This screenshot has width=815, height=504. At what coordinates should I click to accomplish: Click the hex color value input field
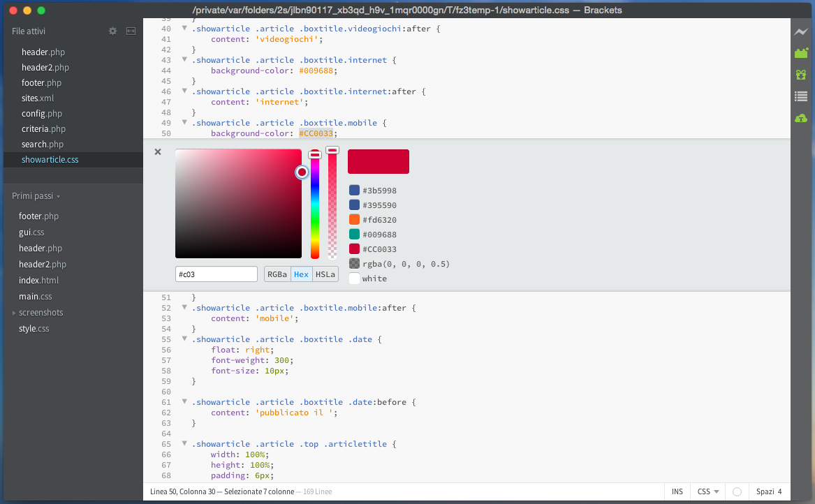tap(216, 274)
